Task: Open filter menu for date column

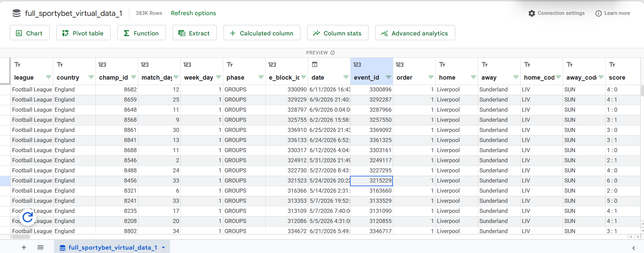Action: coord(346,78)
